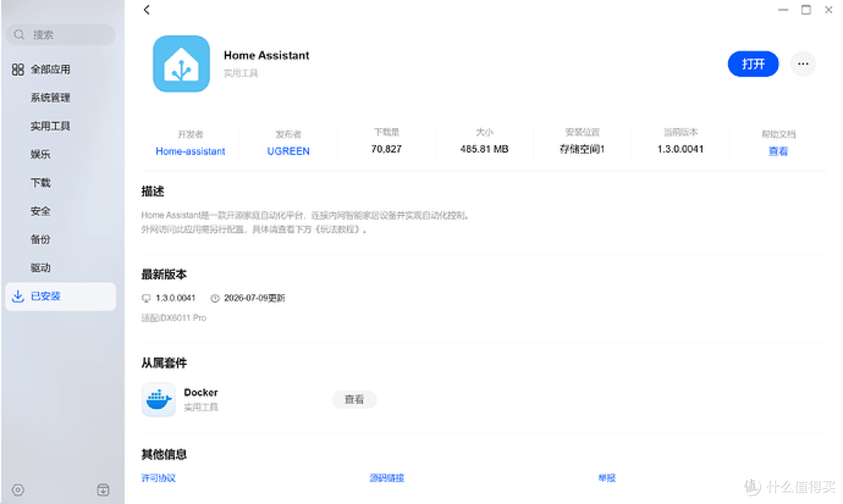This screenshot has width=843, height=504.
Task: Open the three-dot more options menu
Action: [803, 64]
